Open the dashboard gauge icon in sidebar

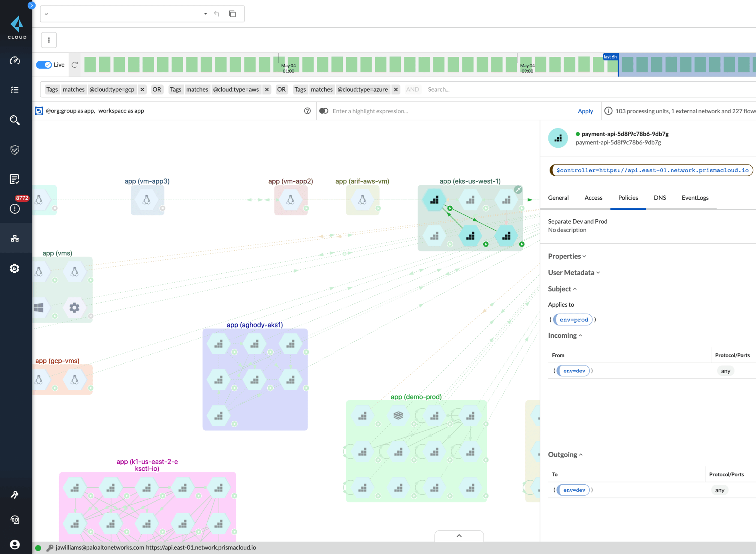point(15,60)
